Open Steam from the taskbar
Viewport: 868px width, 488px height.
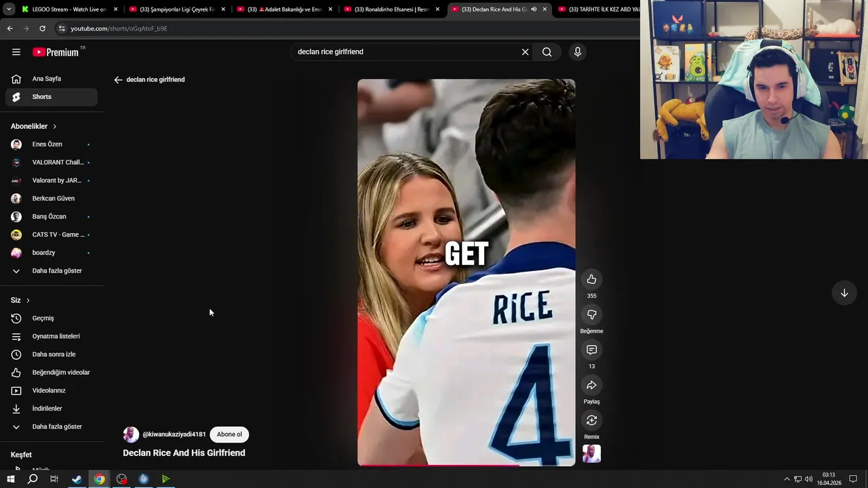click(77, 479)
